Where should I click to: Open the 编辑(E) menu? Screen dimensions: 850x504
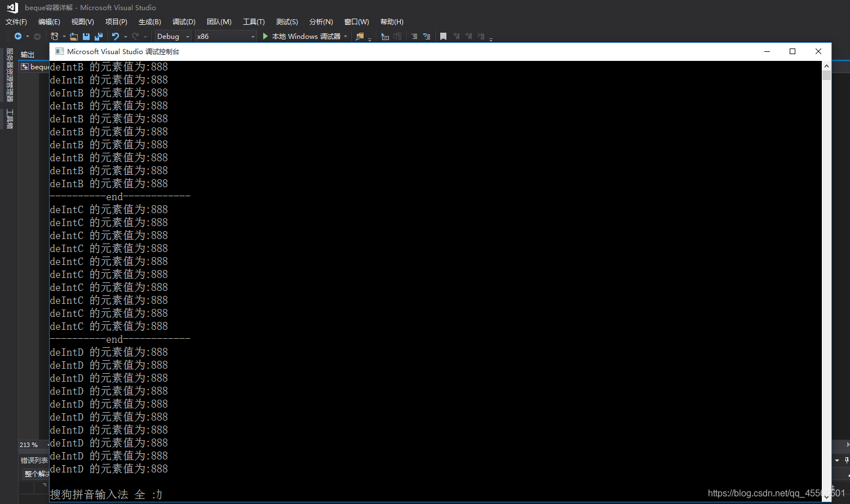pos(49,22)
